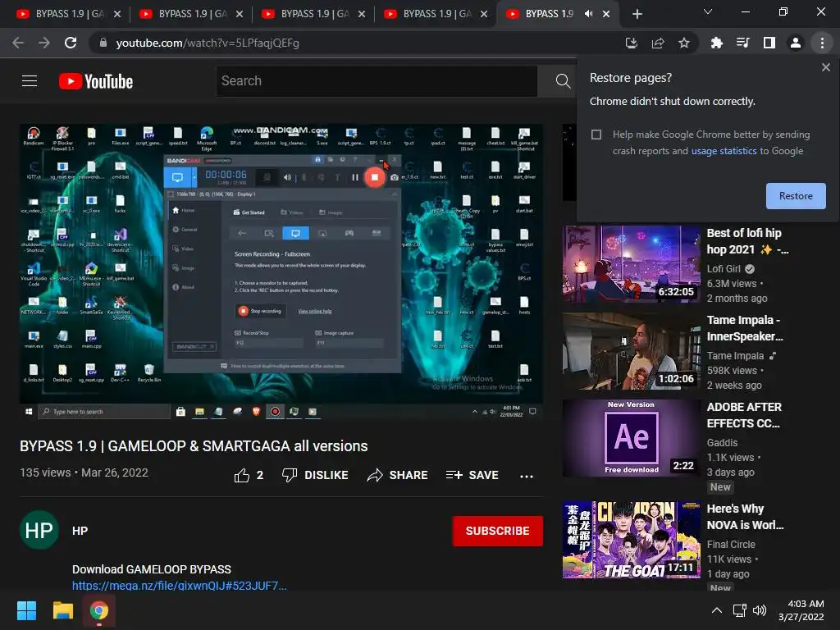Open the Windows Start menu
840x630 pixels.
[26, 610]
